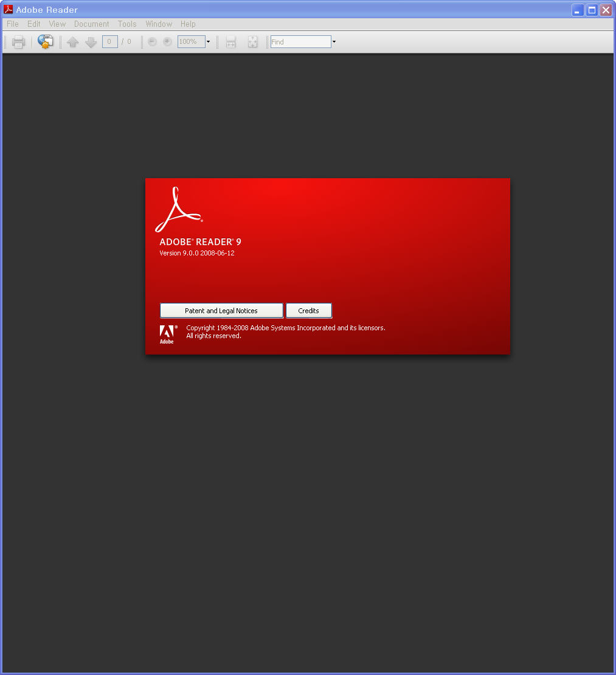The image size is (616, 675).
Task: Click the Zoom Out minus icon
Action: coord(152,42)
